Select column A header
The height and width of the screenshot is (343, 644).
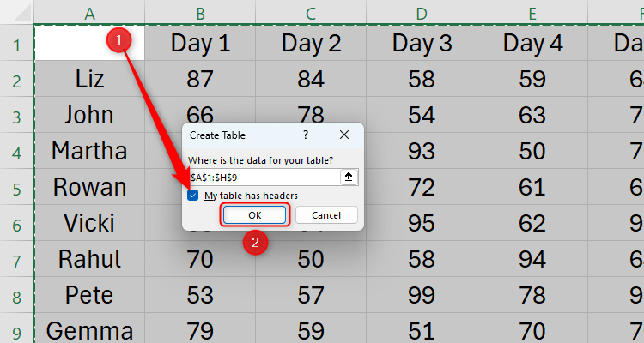pos(89,13)
